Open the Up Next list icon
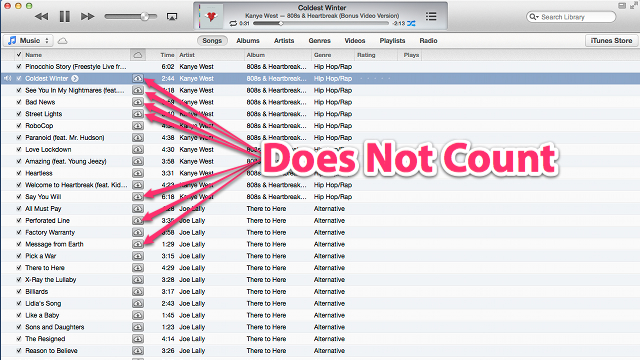The image size is (640, 360). tap(431, 16)
